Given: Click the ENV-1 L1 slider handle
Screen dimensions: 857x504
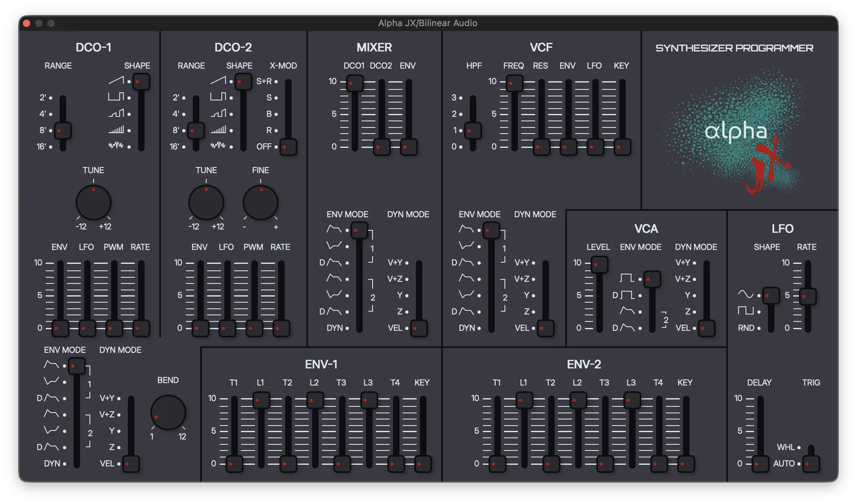Looking at the screenshot, I should 261,400.
